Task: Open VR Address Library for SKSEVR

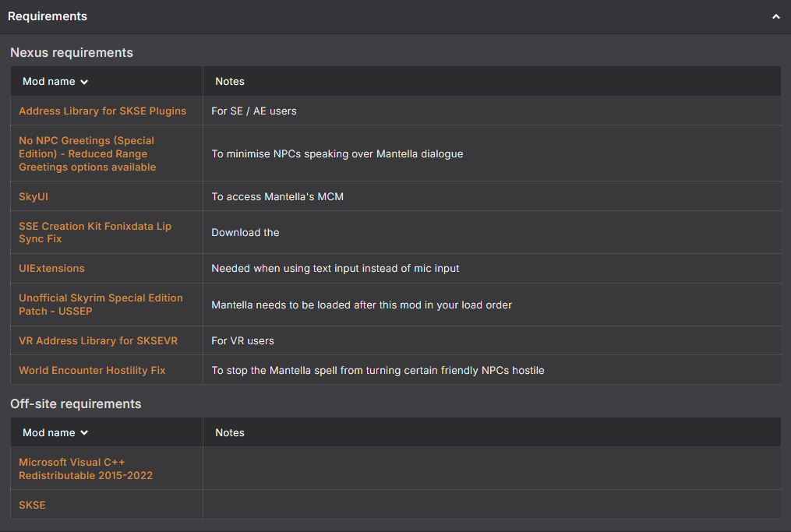Action: [98, 341]
